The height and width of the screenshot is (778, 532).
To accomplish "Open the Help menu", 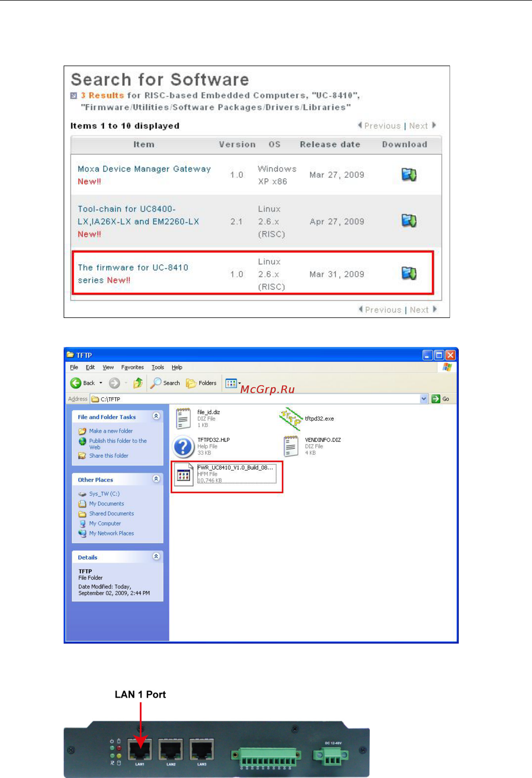I will [177, 367].
